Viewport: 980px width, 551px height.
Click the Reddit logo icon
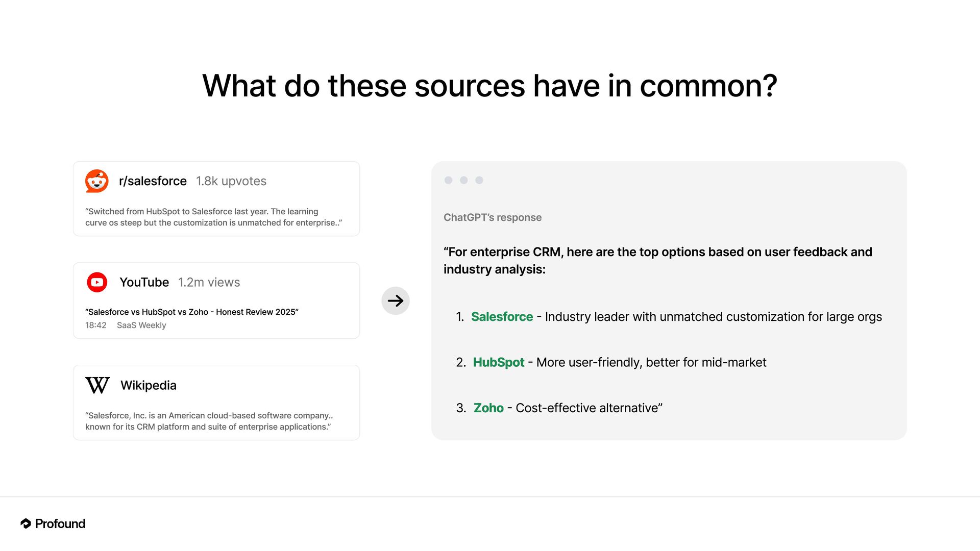pyautogui.click(x=97, y=181)
